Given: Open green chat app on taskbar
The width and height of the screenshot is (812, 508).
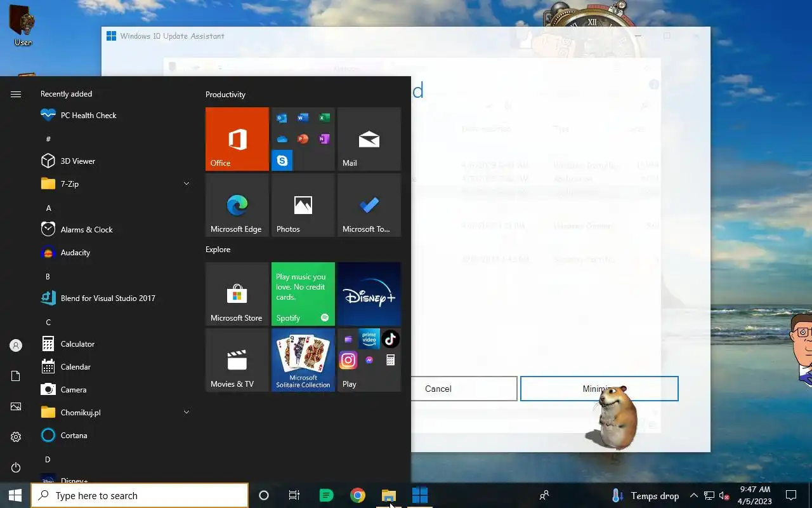Looking at the screenshot, I should click(326, 495).
